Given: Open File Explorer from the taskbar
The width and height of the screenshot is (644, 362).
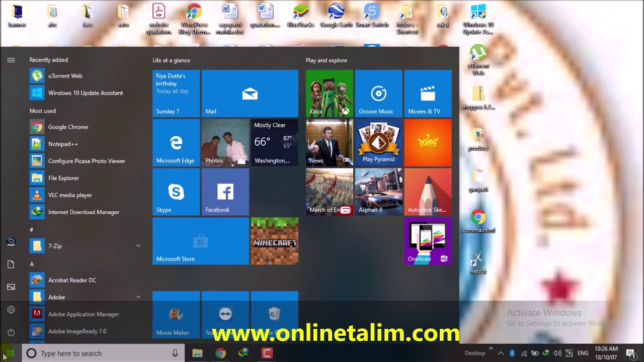Looking at the screenshot, I should pyautogui.click(x=197, y=353).
